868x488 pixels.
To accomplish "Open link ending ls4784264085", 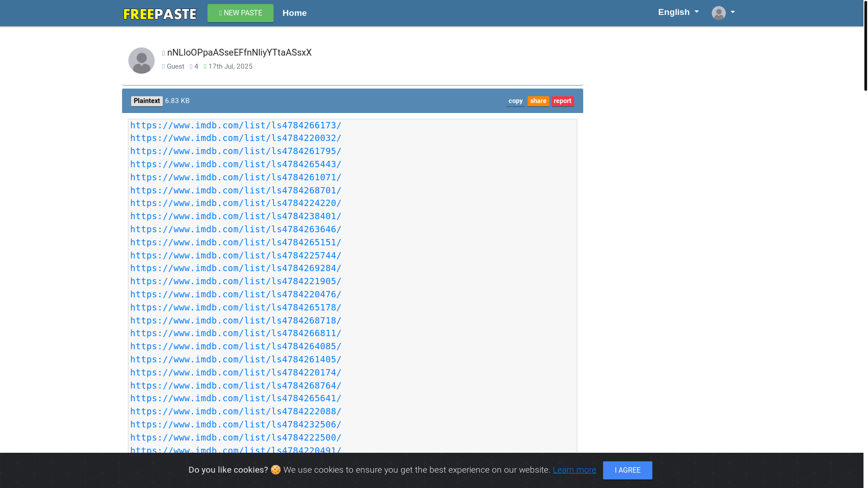I will [x=236, y=347].
